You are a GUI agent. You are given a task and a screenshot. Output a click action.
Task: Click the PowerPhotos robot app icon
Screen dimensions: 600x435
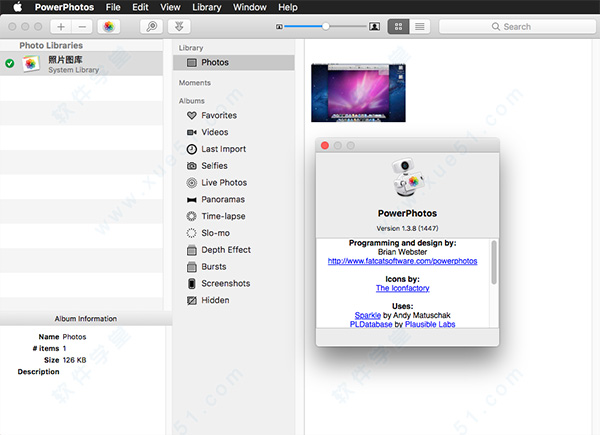click(x=407, y=177)
